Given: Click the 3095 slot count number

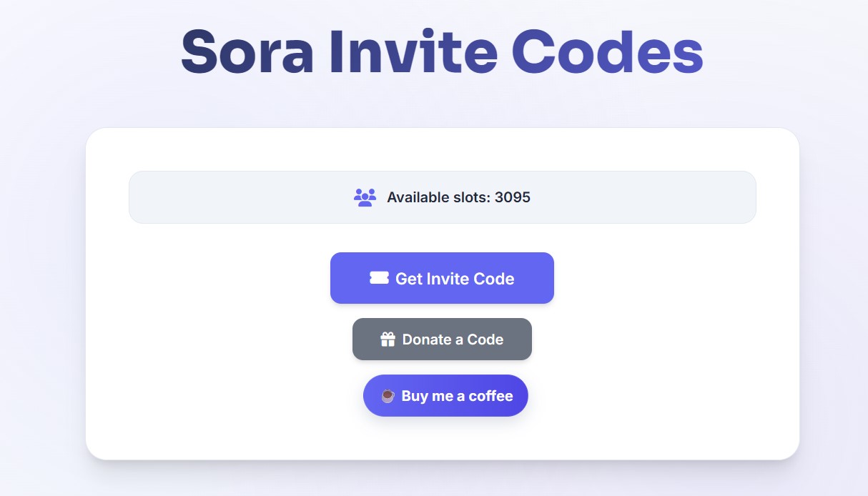Looking at the screenshot, I should [x=513, y=197].
